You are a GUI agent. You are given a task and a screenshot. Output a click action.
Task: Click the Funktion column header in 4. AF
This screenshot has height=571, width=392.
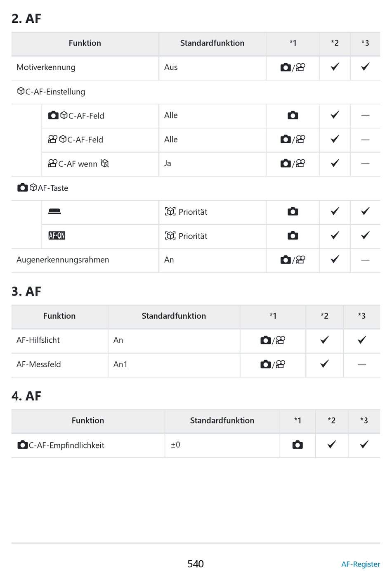pos(88,420)
